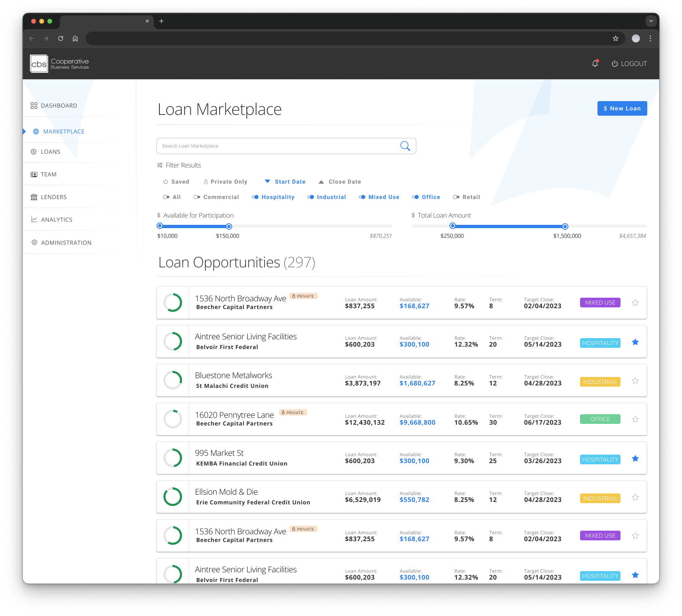Image resolution: width=682 pixels, height=616 pixels.
Task: Toggle the Saved filter
Action: (176, 182)
